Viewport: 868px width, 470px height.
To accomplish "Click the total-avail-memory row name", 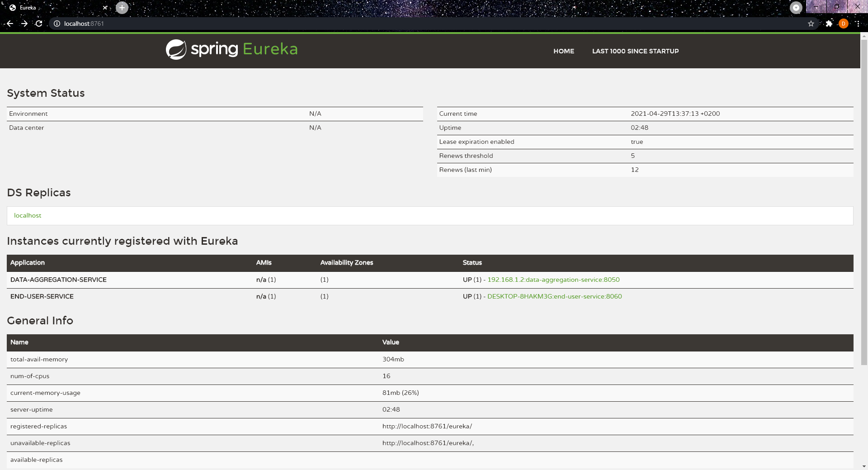I will [39, 359].
